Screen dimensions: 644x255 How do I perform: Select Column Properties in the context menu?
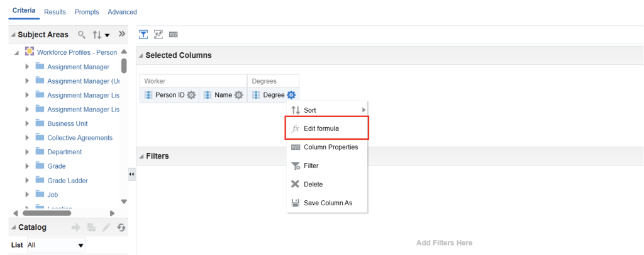pyautogui.click(x=330, y=147)
